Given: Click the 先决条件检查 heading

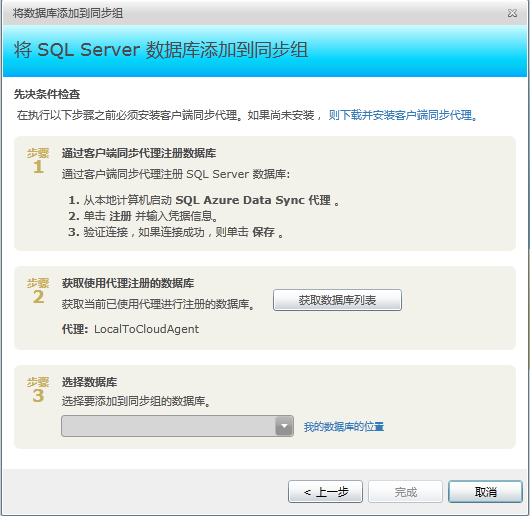Looking at the screenshot, I should [47, 94].
